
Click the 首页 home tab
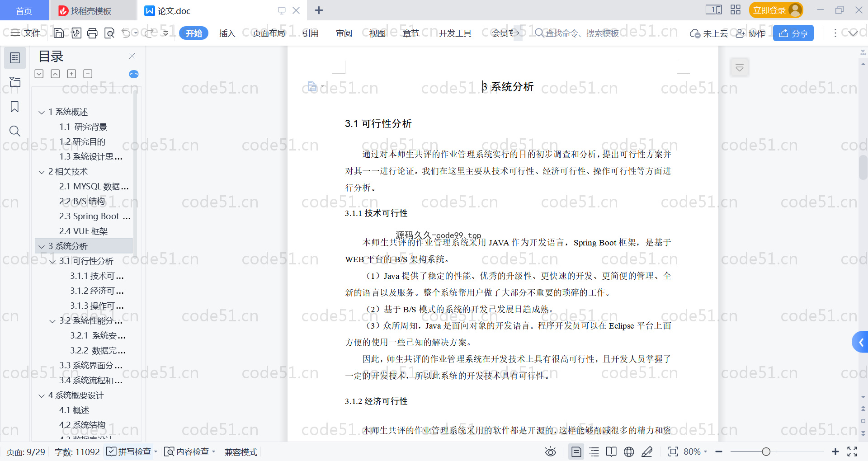pyautogui.click(x=24, y=10)
